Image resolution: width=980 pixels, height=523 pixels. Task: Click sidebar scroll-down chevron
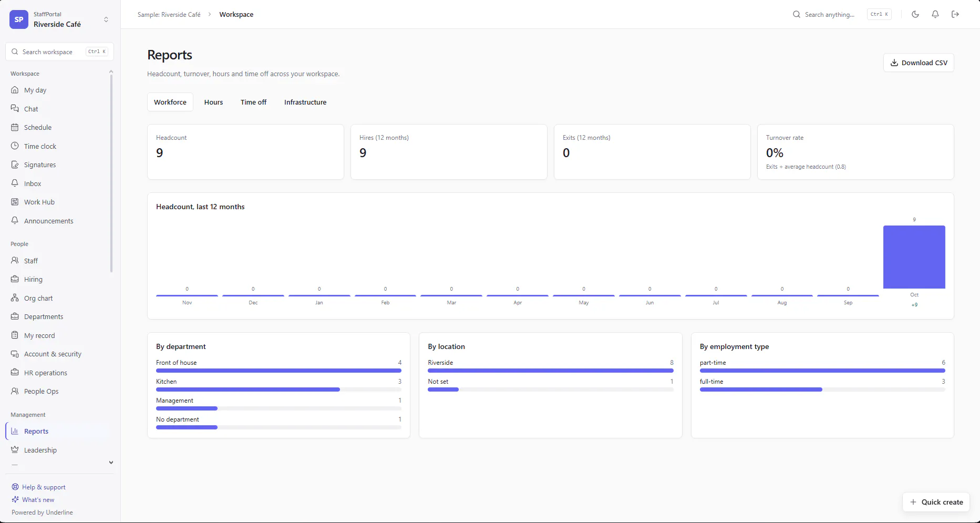pos(111,463)
